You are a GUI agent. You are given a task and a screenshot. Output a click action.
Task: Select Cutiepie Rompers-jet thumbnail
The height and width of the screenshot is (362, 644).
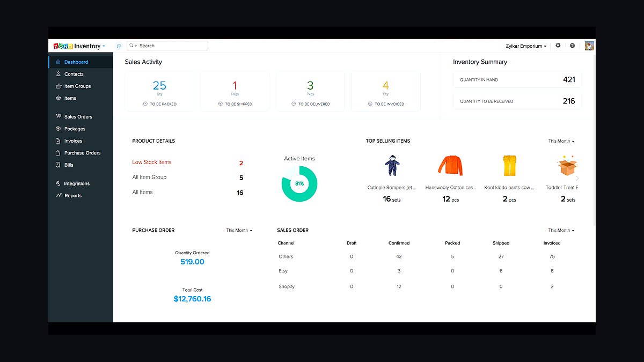392,166
